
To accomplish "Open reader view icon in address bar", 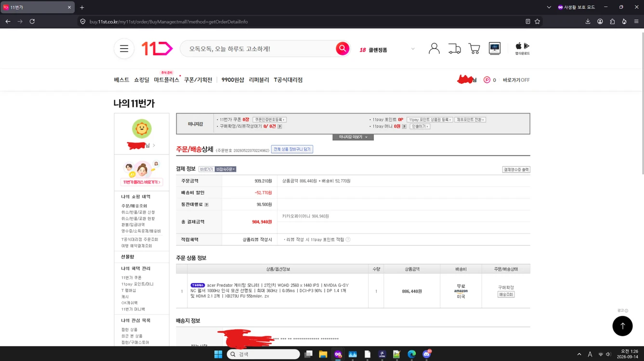I will (528, 22).
